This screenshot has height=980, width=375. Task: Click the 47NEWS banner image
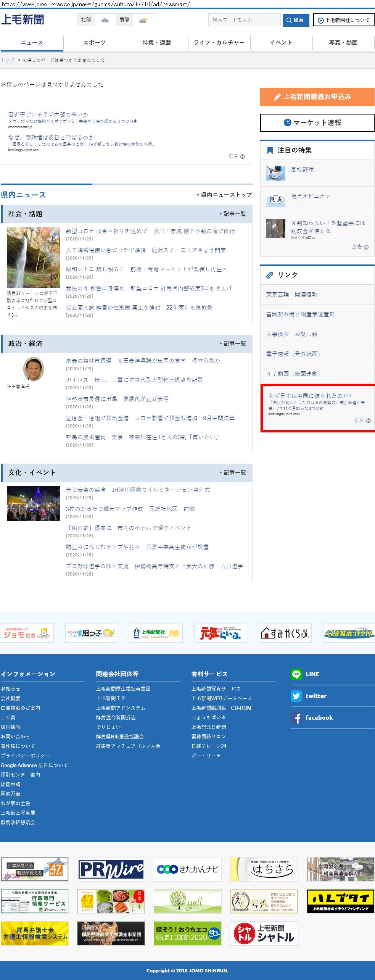35,869
